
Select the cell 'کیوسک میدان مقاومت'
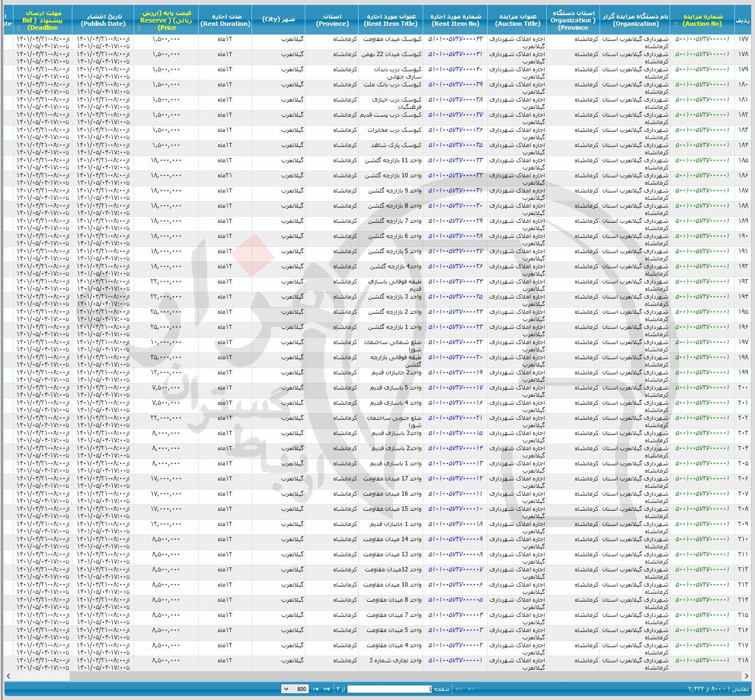point(391,43)
